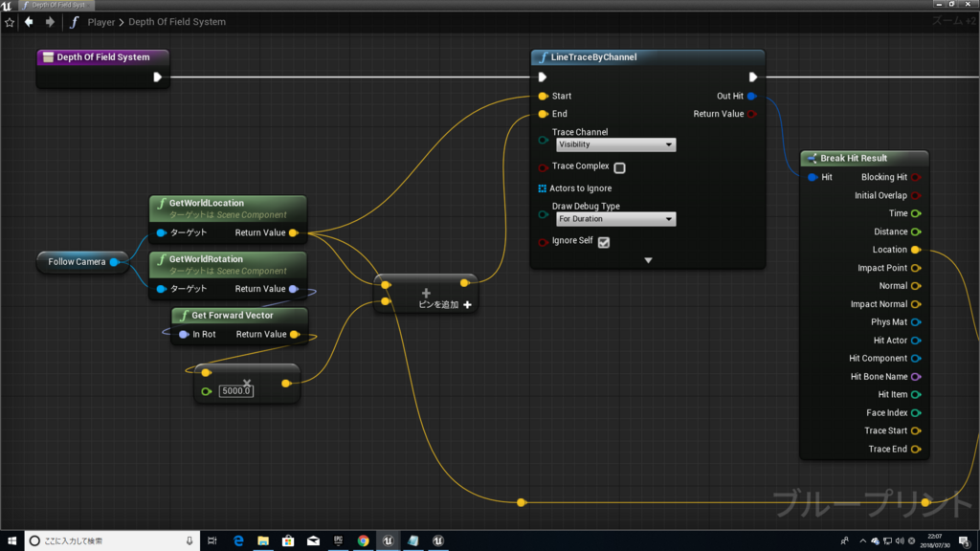Expand LineTraceByChannel advanced pins arrow
The height and width of the screenshot is (551, 980).
[648, 260]
